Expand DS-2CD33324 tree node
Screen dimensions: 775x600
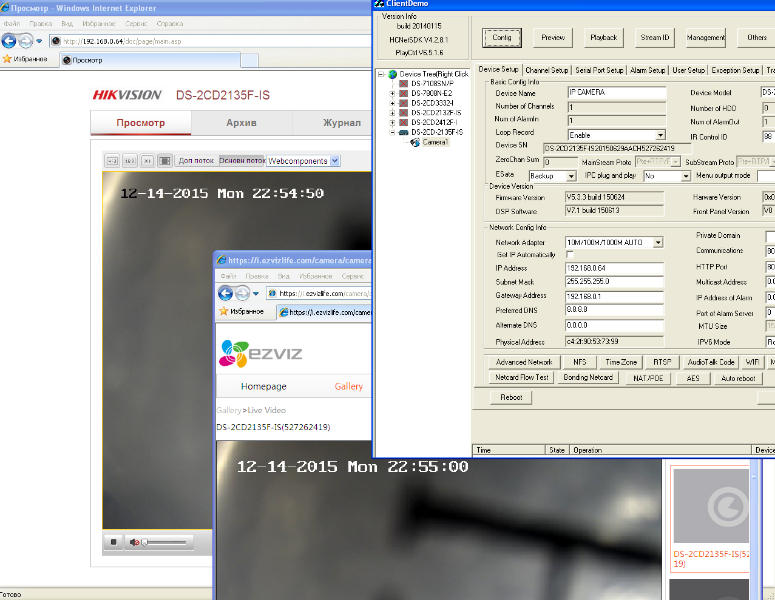coord(392,103)
